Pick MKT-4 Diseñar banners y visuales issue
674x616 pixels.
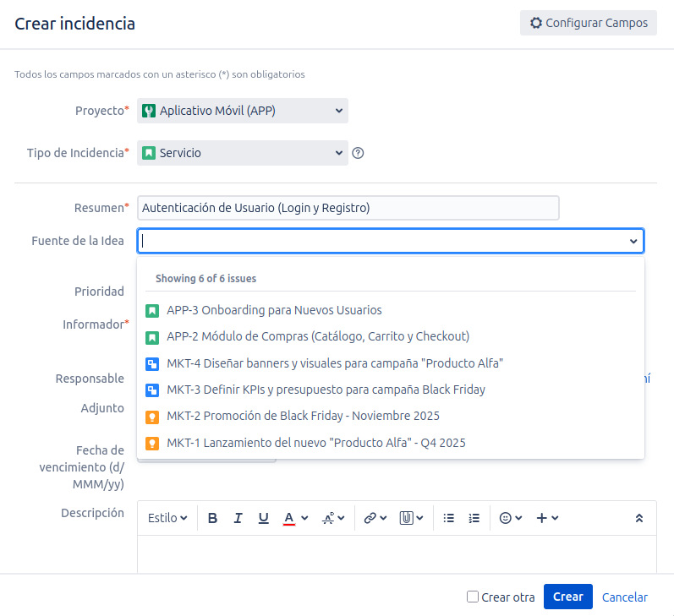pyautogui.click(x=335, y=363)
